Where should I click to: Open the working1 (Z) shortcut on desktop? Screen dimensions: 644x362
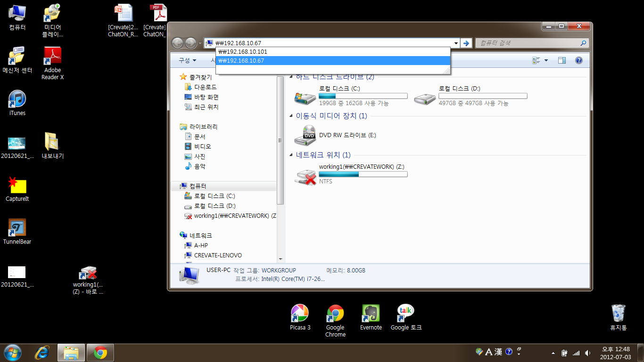[x=88, y=280]
